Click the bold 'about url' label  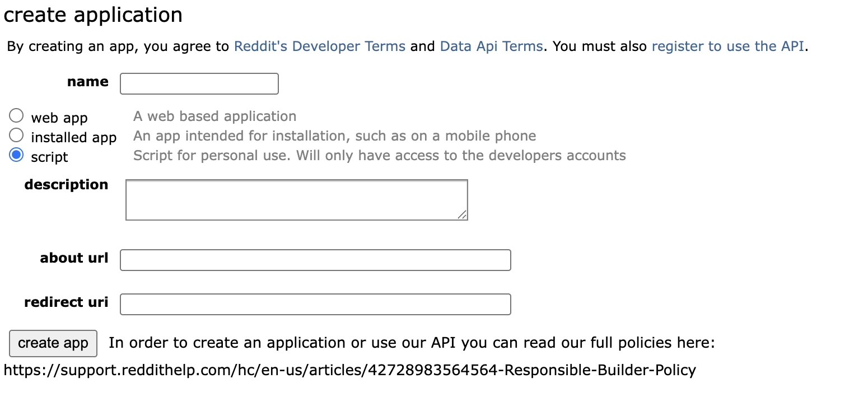pyautogui.click(x=74, y=258)
